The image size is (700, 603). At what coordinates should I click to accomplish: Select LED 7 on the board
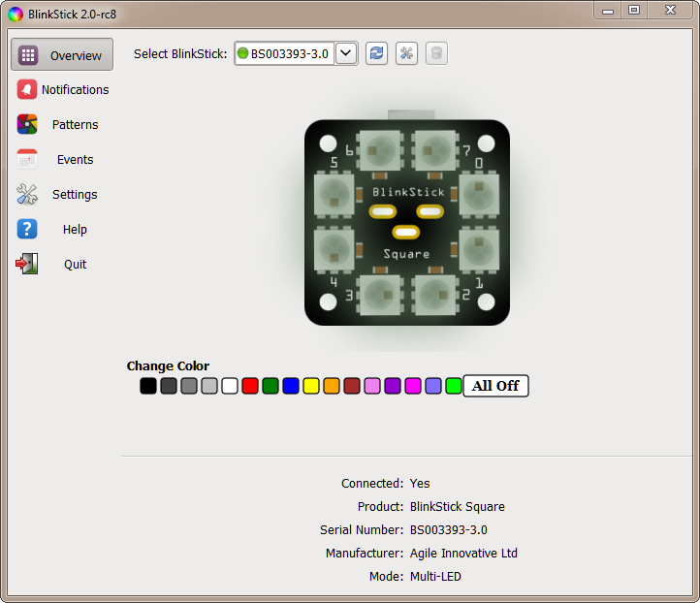click(x=435, y=151)
